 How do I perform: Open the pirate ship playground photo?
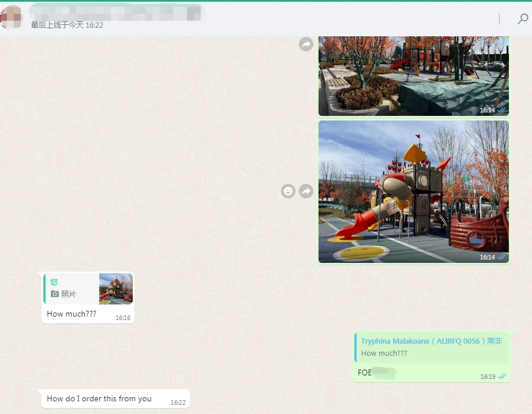pyautogui.click(x=413, y=191)
